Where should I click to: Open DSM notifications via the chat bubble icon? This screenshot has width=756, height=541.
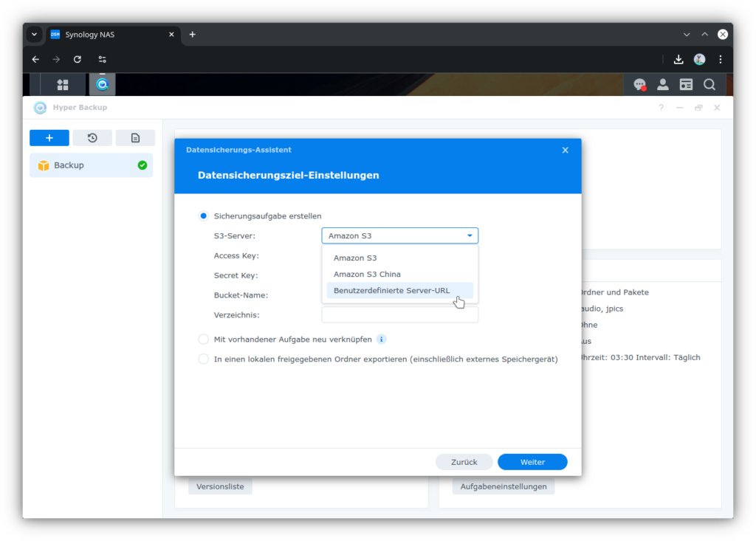[x=639, y=84]
